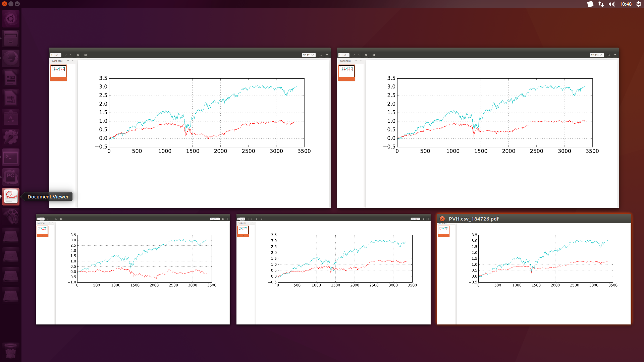
Task: Toggle the sidebar button in upper-right viewer window
Action: point(374,55)
